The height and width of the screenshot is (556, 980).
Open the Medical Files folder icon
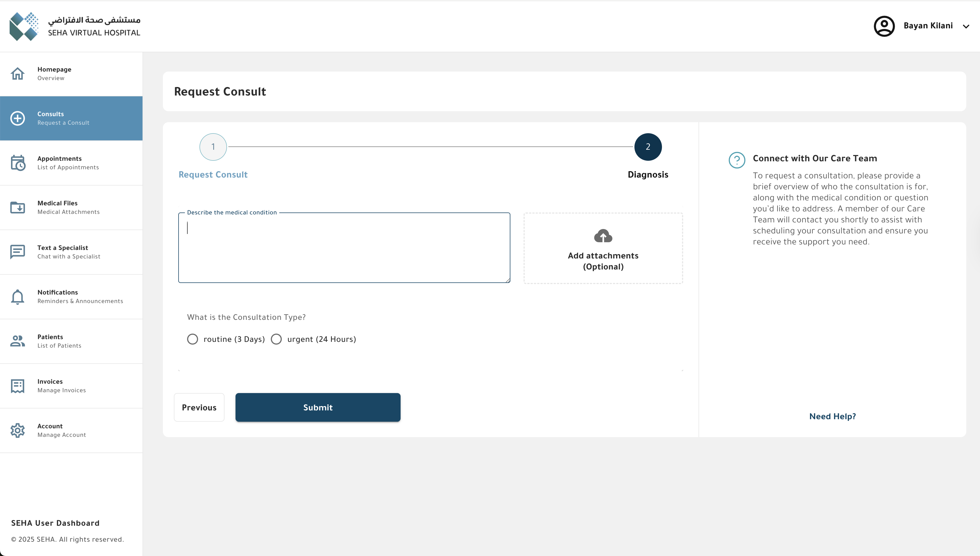(18, 207)
